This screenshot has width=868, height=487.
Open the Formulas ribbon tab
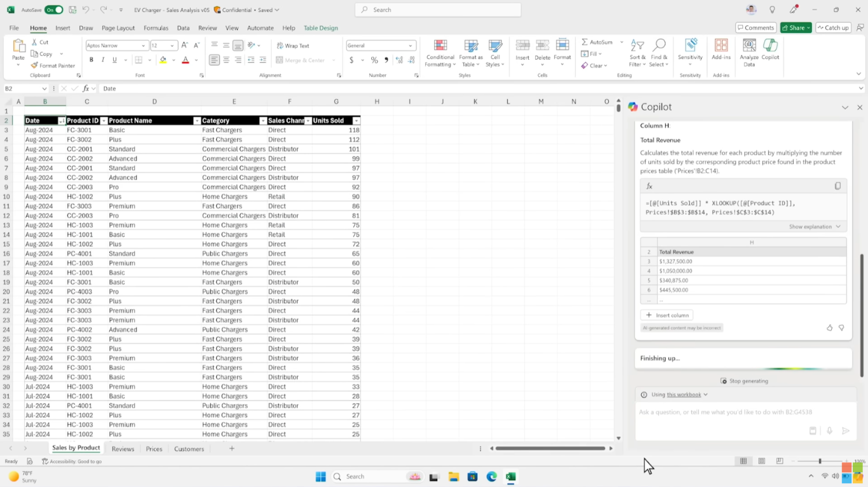pos(155,28)
